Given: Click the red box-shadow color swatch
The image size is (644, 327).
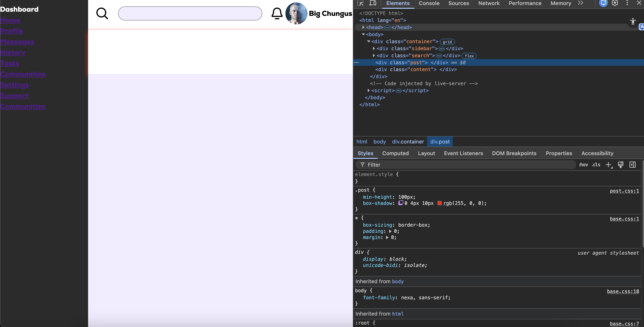Looking at the screenshot, I should tap(439, 203).
